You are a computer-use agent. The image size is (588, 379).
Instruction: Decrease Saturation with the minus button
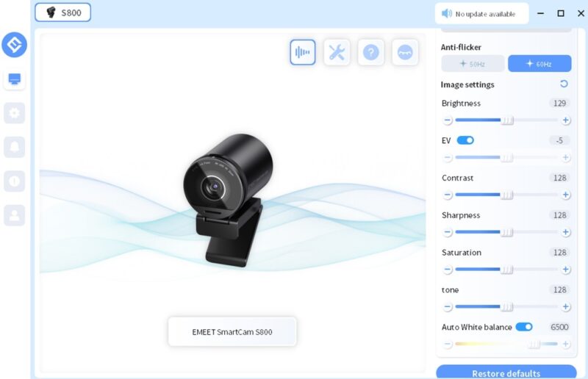click(448, 270)
